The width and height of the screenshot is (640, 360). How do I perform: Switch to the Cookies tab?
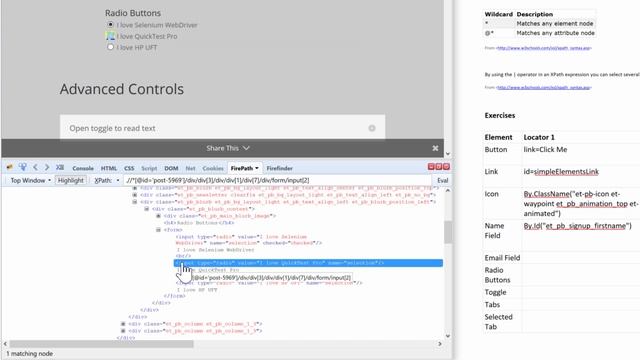point(213,168)
